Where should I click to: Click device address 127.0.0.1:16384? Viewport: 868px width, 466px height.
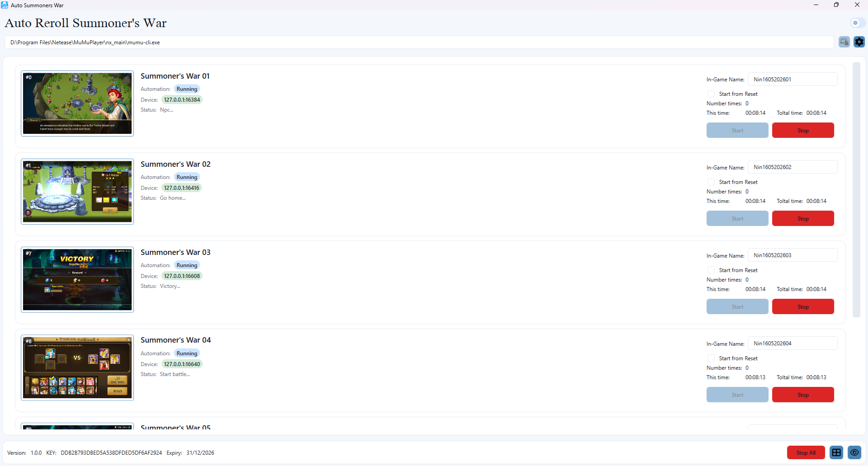[x=182, y=100]
